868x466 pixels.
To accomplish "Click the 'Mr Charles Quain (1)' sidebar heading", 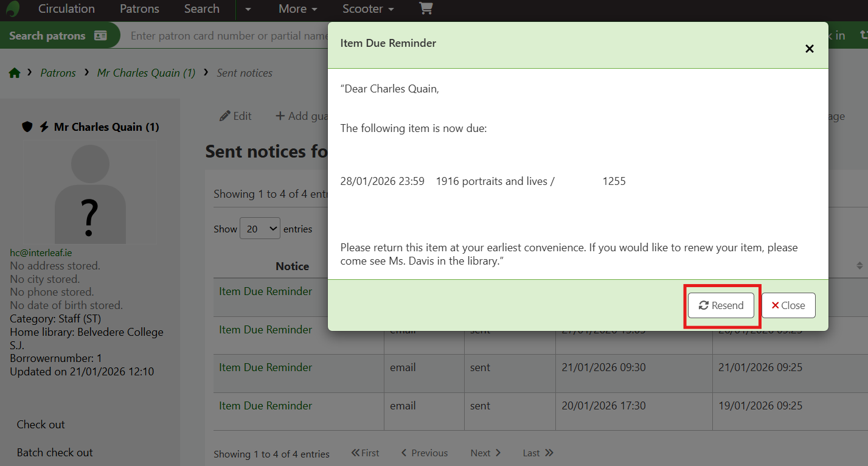I will 106,127.
